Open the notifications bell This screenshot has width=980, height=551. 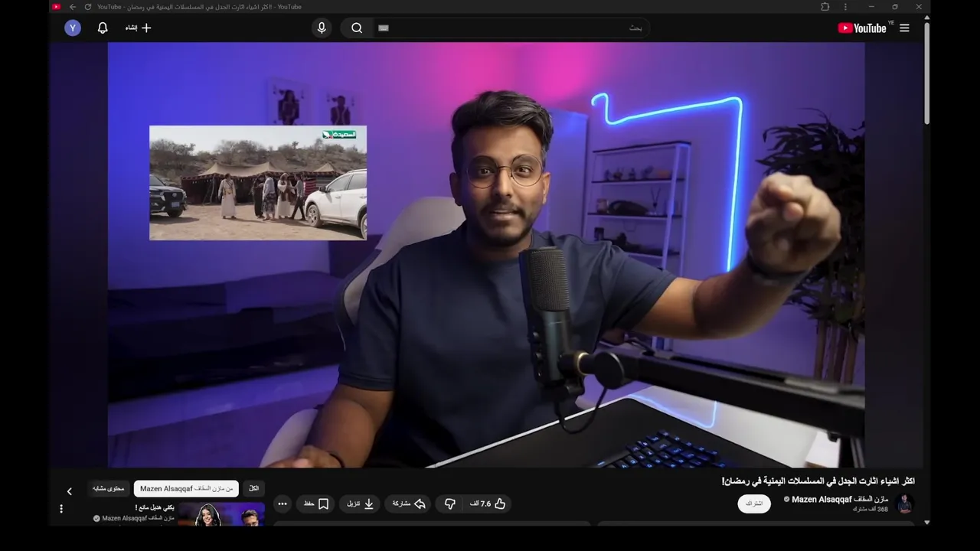tap(103, 28)
